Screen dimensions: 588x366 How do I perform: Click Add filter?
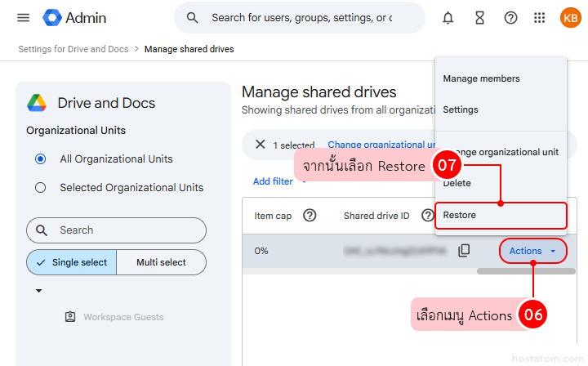point(273,181)
